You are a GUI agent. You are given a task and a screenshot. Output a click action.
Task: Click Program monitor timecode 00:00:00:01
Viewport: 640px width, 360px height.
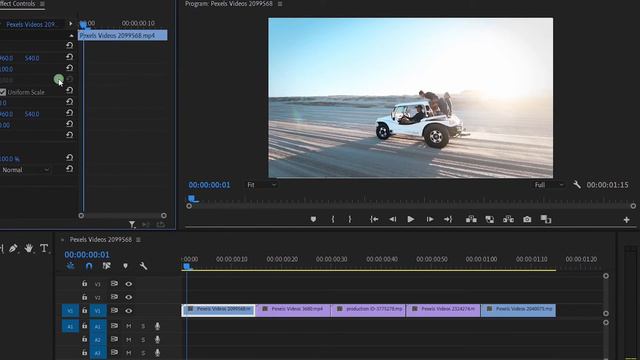[x=209, y=185]
